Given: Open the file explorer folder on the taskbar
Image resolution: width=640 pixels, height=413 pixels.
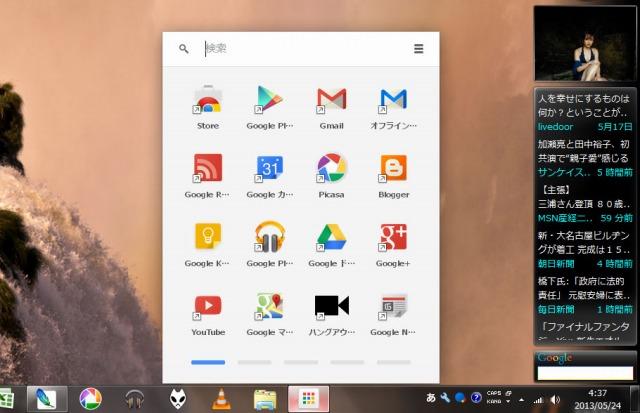Looking at the screenshot, I should [x=265, y=399].
